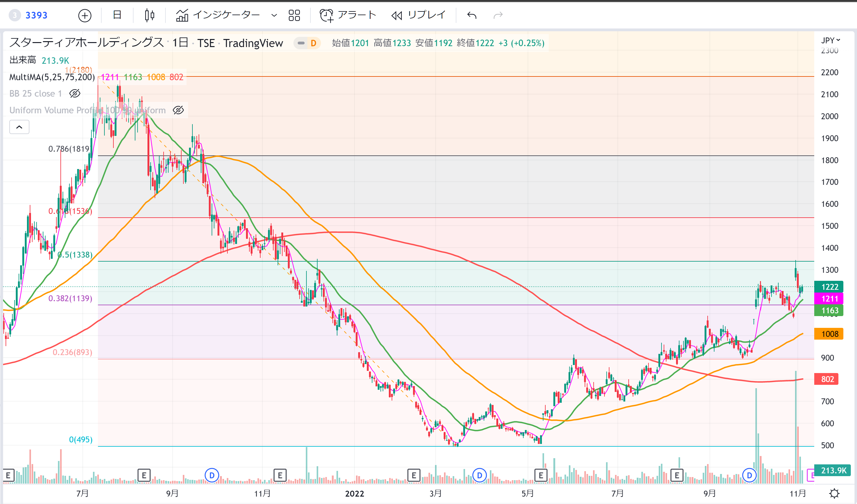Image resolution: width=857 pixels, height=504 pixels.
Task: Undo the last chart action
Action: tap(472, 15)
